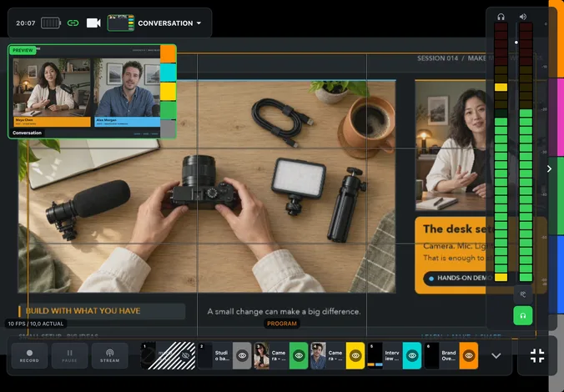Click the headphones icon above the left meter
Viewport: 564px width, 392px height.
tap(501, 17)
